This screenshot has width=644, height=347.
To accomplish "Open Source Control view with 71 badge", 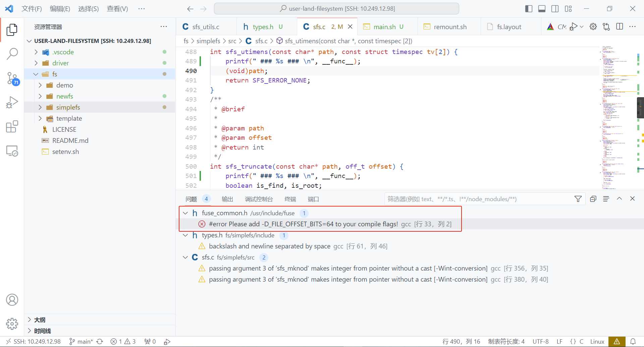I will pyautogui.click(x=12, y=78).
